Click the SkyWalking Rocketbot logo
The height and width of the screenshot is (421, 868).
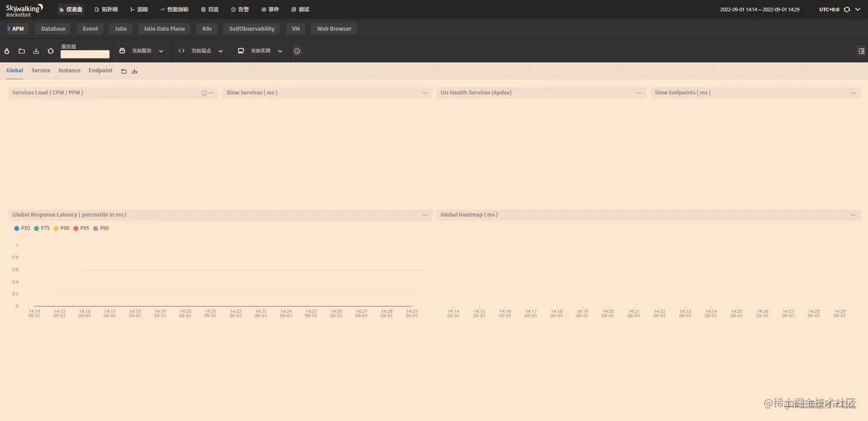pyautogui.click(x=24, y=10)
